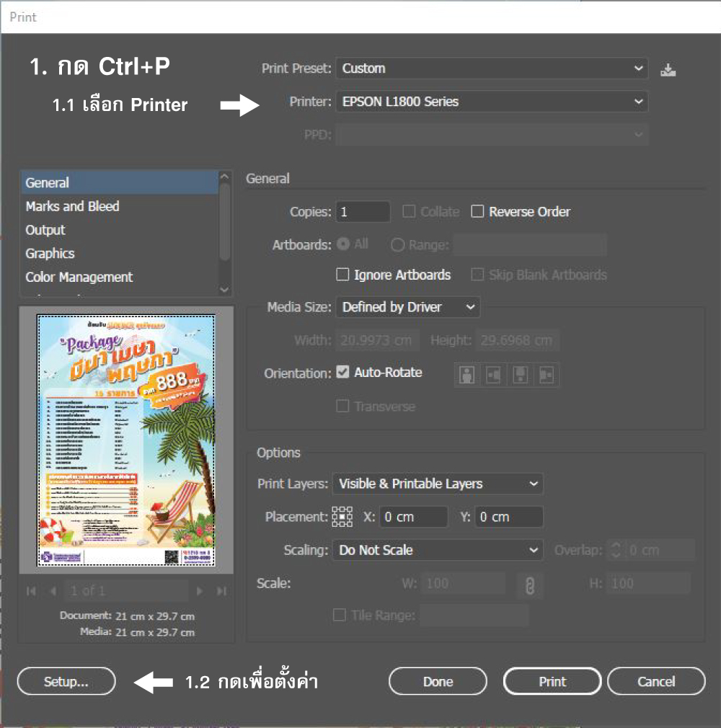Click the placement reference point grid icon
Viewport: 721px width, 728px height.
(342, 517)
